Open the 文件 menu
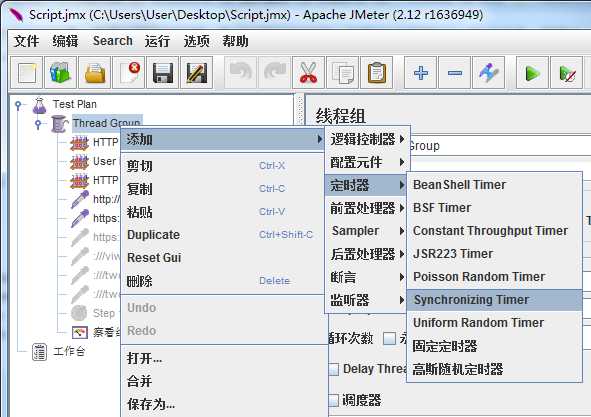Image resolution: width=591 pixels, height=417 pixels. pyautogui.click(x=26, y=41)
